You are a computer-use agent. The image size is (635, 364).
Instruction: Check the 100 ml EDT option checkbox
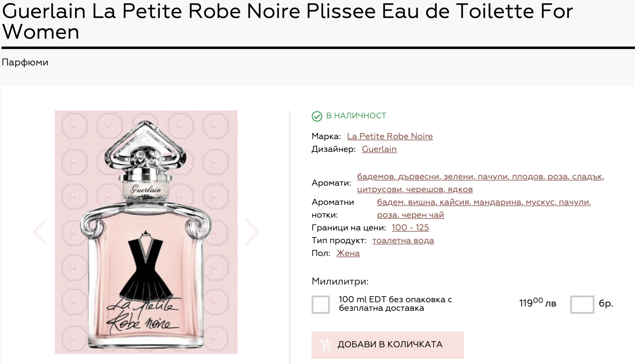coord(321,304)
